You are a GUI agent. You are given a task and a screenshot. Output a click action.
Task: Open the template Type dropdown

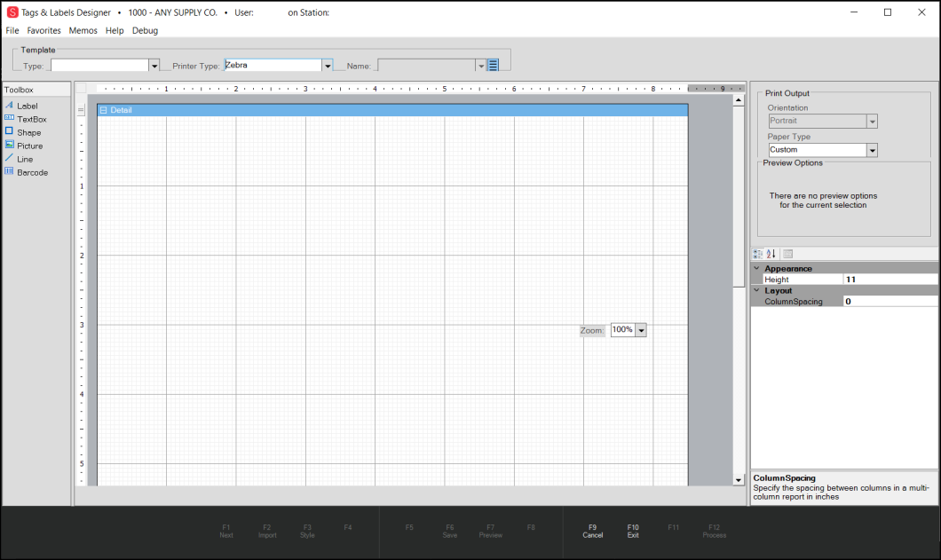(154, 66)
